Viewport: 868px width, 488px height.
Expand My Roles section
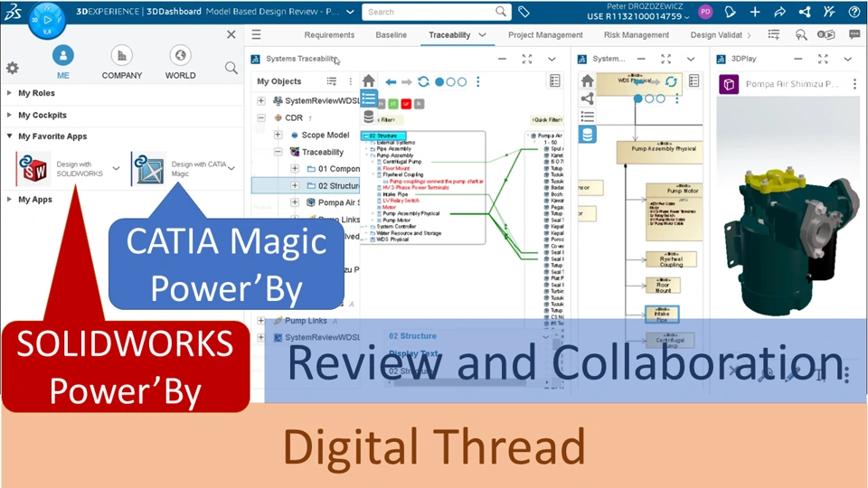[9, 93]
